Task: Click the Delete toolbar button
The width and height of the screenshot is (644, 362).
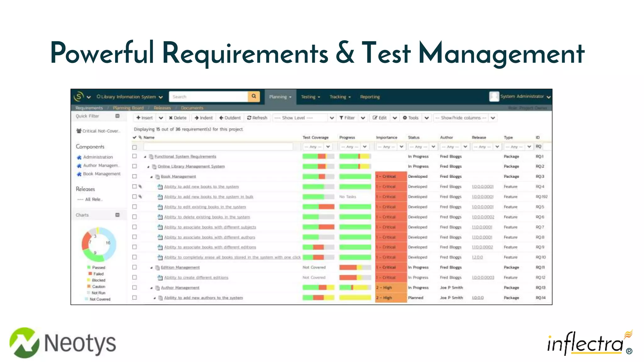Action: 178,118
